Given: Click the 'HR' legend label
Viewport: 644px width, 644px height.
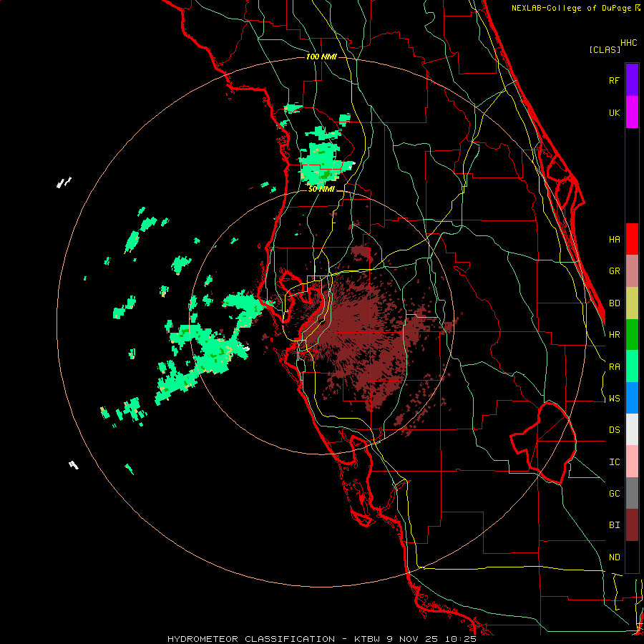Looking at the screenshot, I should coord(614,335).
